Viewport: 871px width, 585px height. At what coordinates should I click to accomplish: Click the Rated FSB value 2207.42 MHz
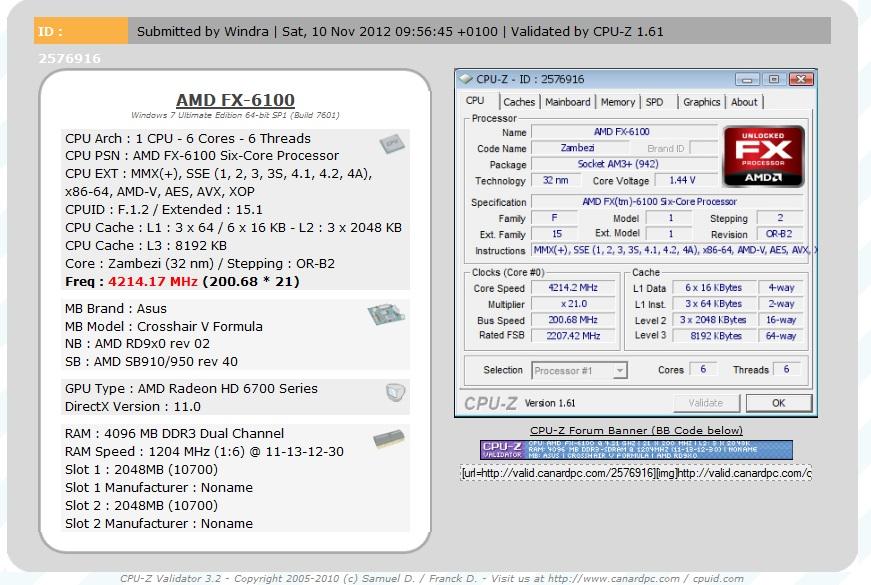[573, 335]
